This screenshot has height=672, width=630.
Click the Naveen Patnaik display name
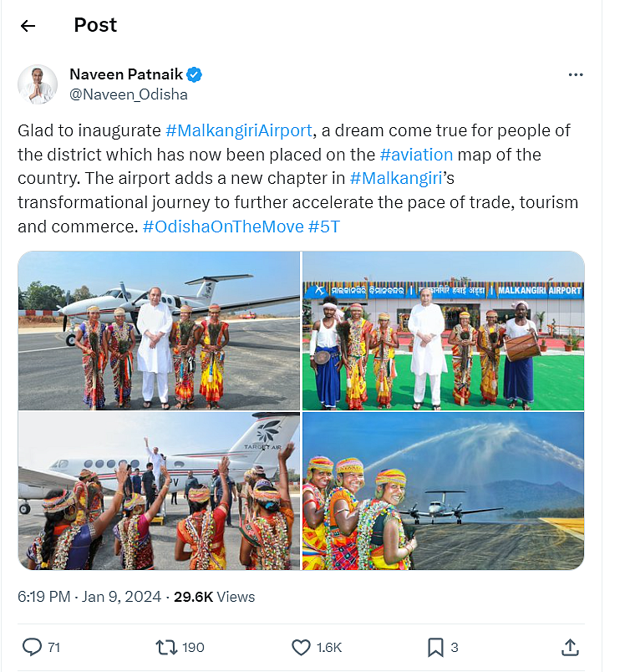126,74
